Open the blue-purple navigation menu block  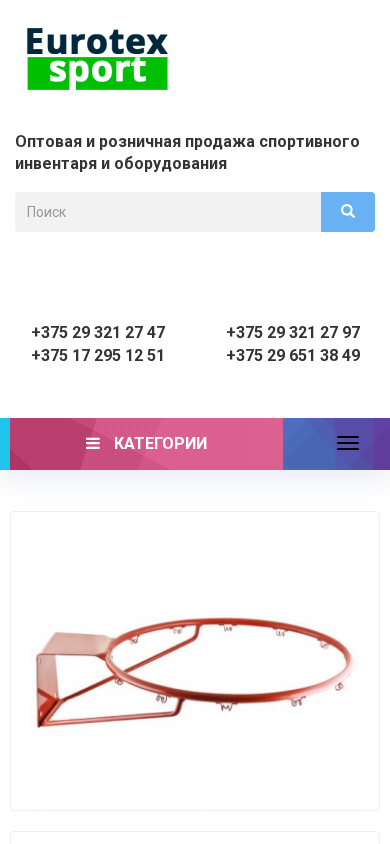coord(336,444)
